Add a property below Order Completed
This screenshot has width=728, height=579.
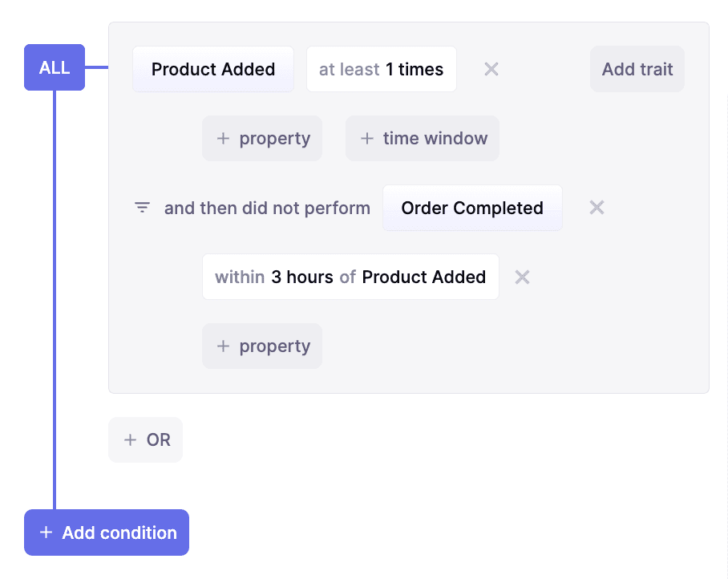click(262, 346)
